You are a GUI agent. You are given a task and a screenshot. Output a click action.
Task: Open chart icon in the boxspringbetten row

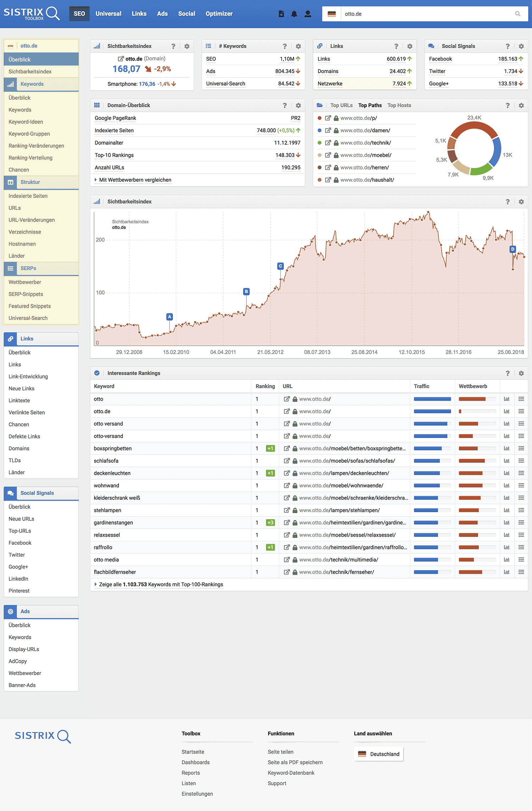[x=506, y=448]
